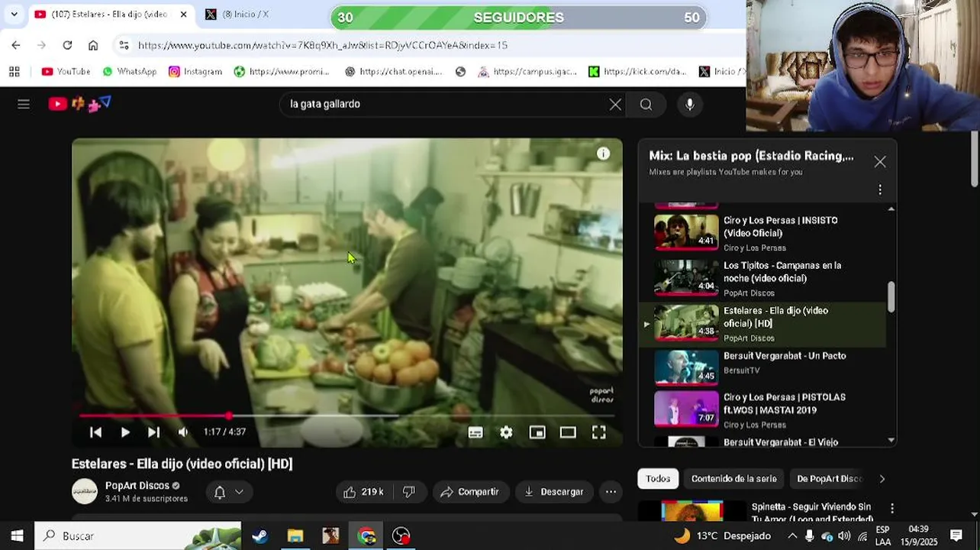Open File Explorer from the taskbar
This screenshot has height=550, width=980.
click(295, 536)
